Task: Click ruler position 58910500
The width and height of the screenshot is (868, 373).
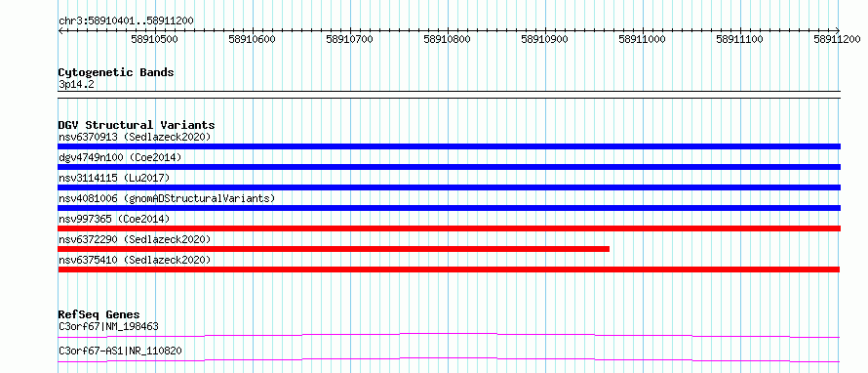Action: pos(154,39)
